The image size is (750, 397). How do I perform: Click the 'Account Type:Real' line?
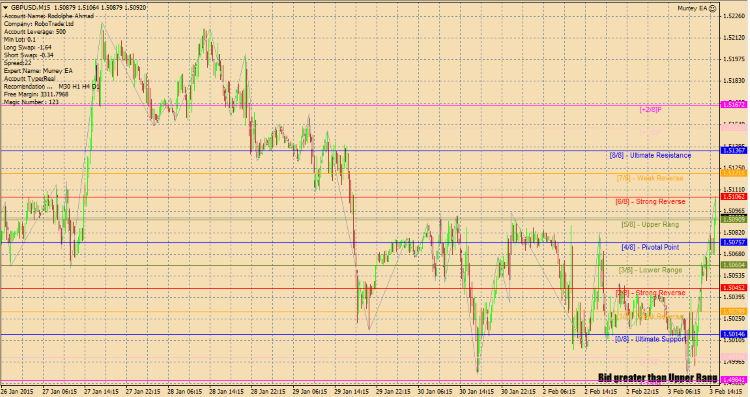click(30, 78)
